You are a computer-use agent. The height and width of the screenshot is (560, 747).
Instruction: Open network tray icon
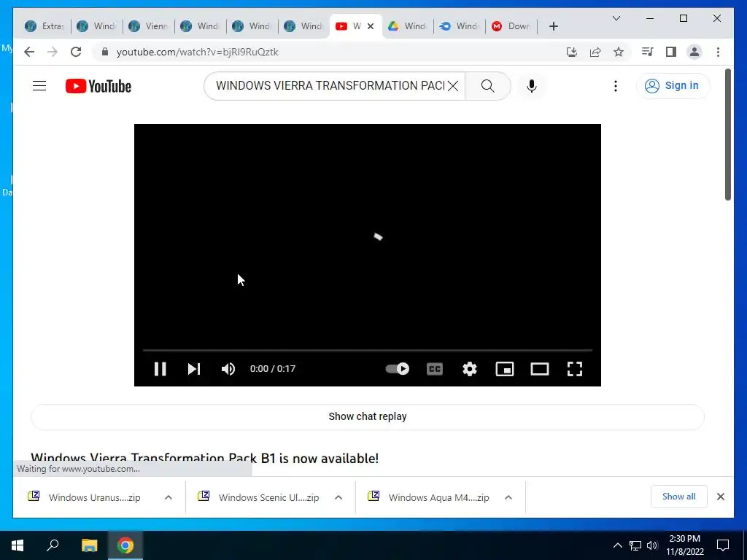[635, 545]
